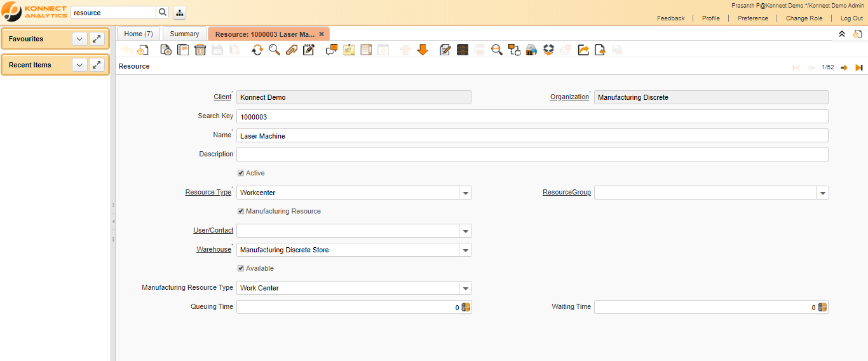Click the Attachment paperclip icon

coord(292,50)
